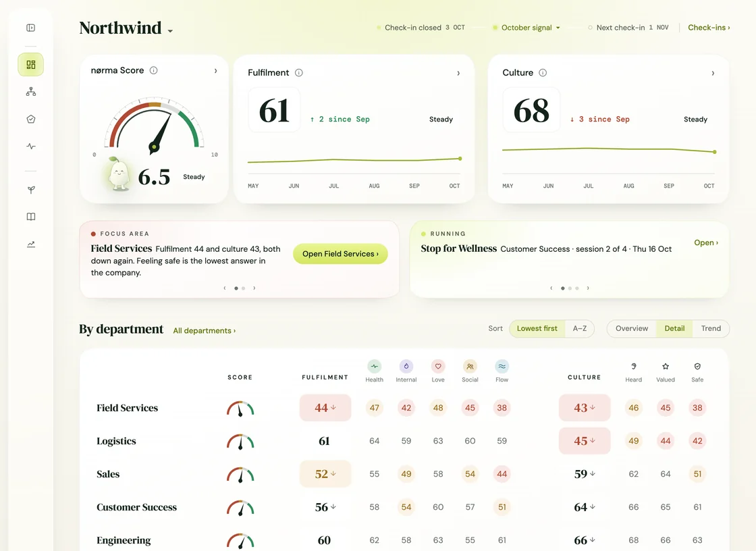Open the Logistics department row
This screenshot has width=756, height=551.
point(403,441)
